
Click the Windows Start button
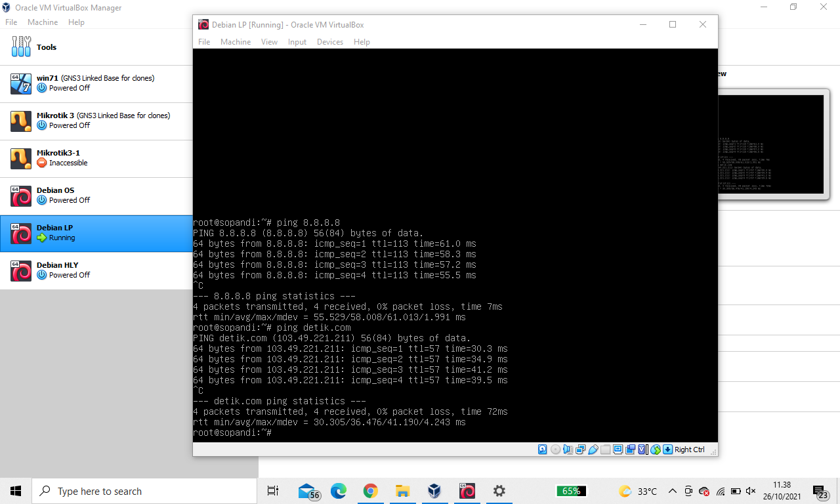[16, 491]
